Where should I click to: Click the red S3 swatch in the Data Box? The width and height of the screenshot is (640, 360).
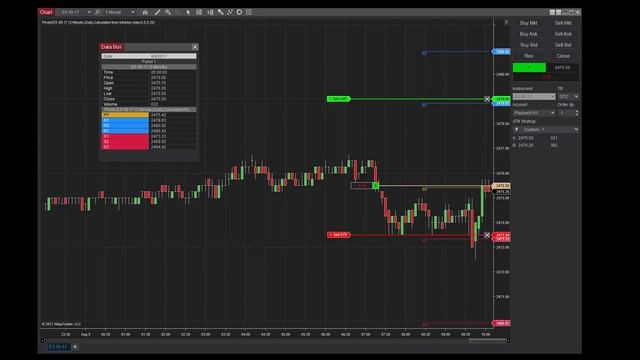(125, 147)
